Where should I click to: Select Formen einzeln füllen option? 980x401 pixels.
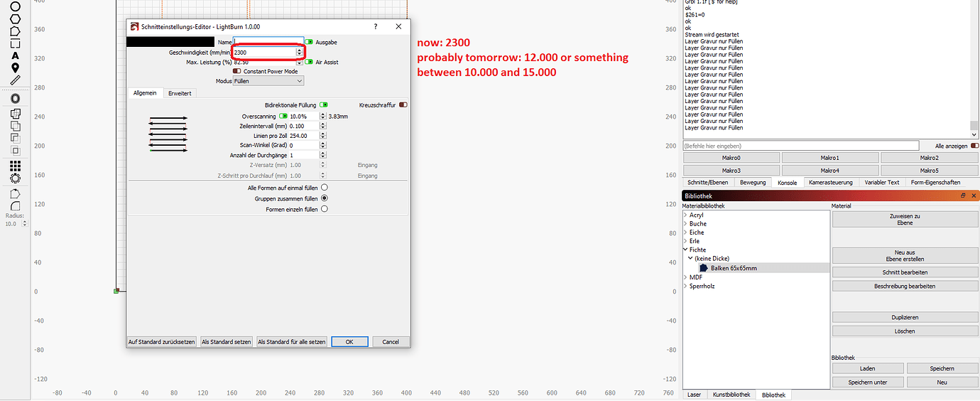(x=325, y=209)
